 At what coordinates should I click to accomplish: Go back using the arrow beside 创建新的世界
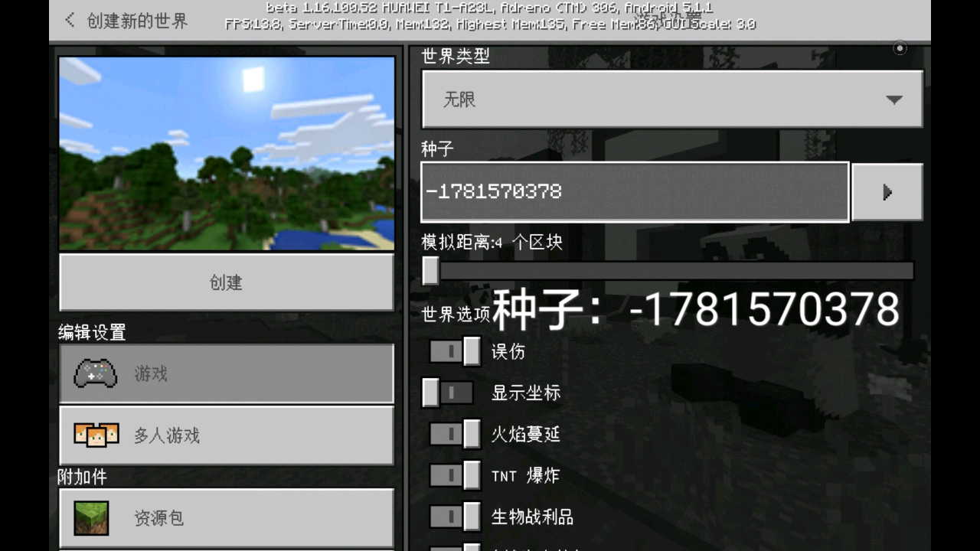tap(70, 21)
